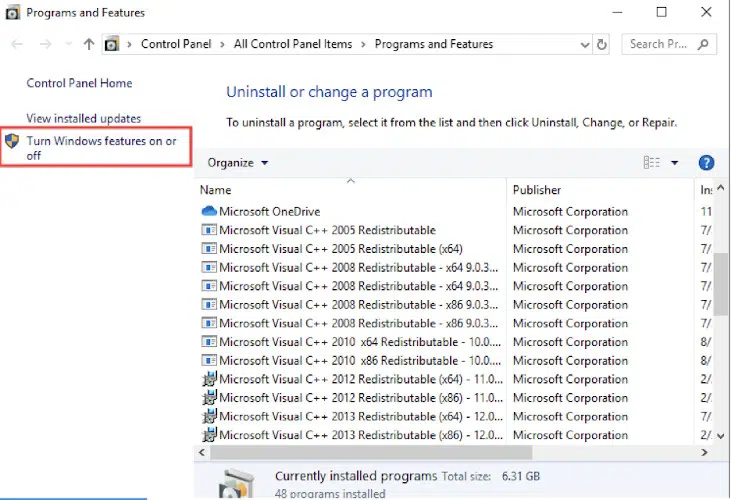Viewport: 731px width, 500px height.
Task: Click the Microsoft OneDrive cloud icon
Action: 209,212
